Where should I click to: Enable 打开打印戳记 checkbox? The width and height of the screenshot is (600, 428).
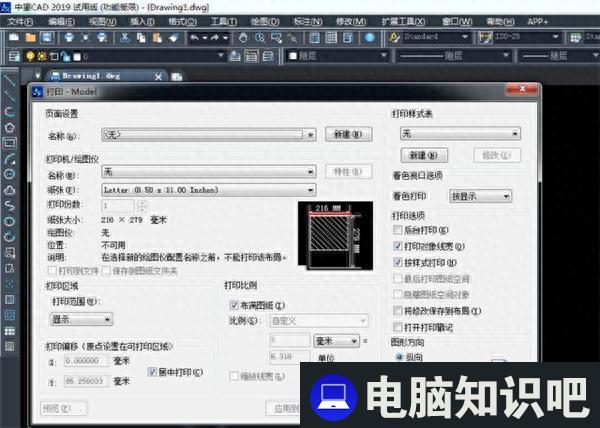point(398,327)
